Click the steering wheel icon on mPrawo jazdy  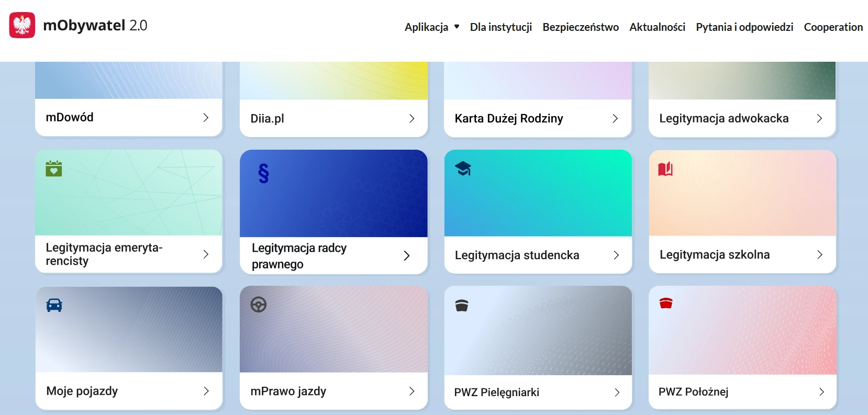(x=259, y=305)
